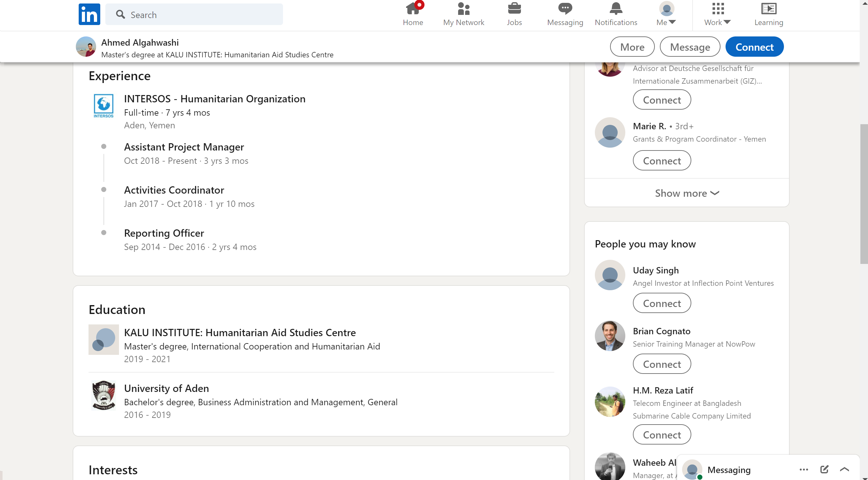Expand Show more people list
The height and width of the screenshot is (480, 868).
click(x=687, y=193)
